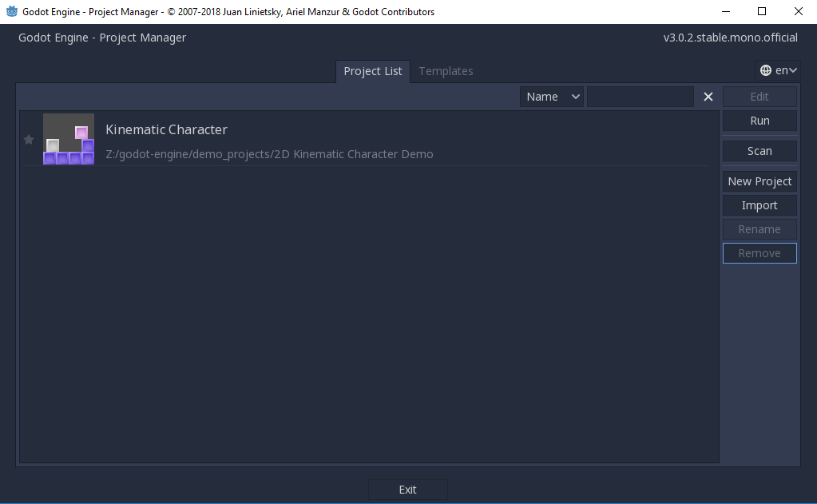Run the Kinematic Character project
The image size is (817, 504).
(759, 120)
